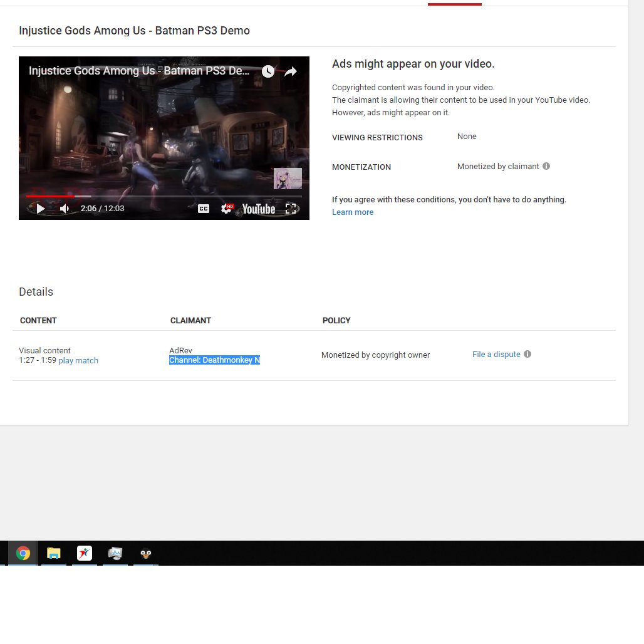Click the video time display 2:06 / 12:03

pyautogui.click(x=102, y=208)
